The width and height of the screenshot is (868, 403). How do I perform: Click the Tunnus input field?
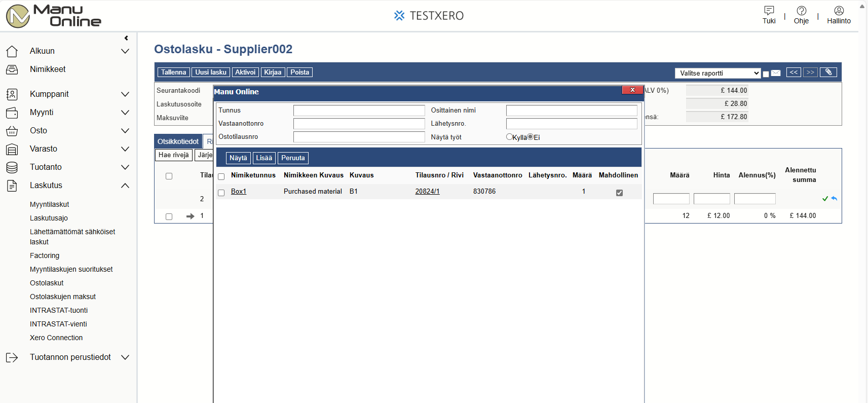(x=359, y=111)
